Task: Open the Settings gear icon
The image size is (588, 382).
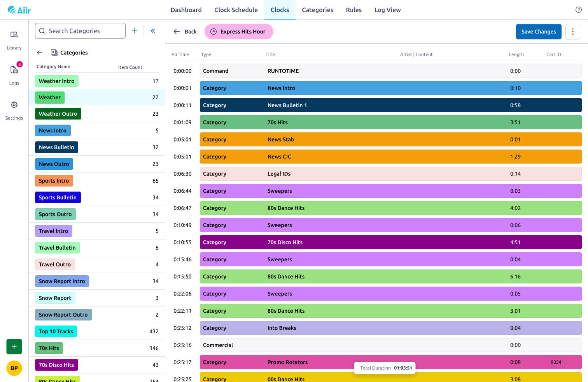Action: click(14, 105)
